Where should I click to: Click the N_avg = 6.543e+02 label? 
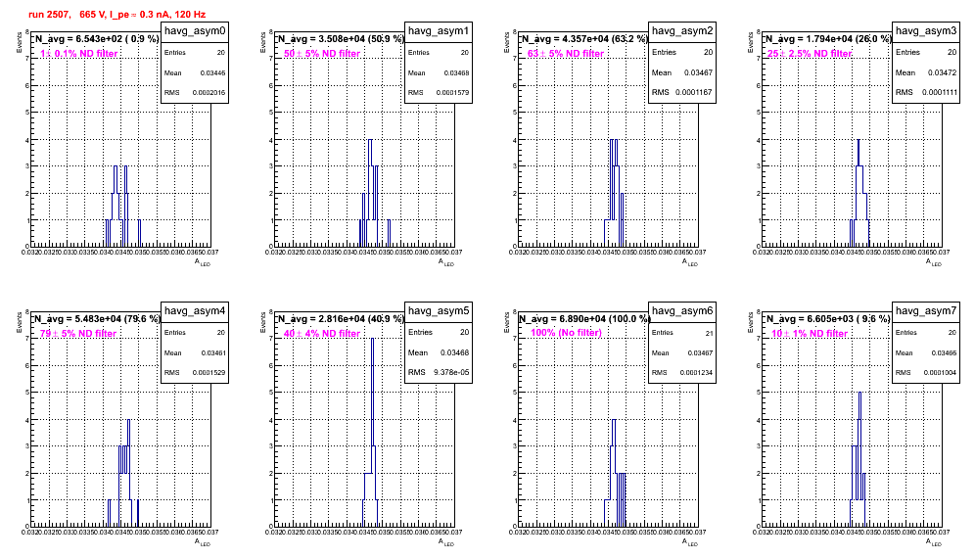click(96, 38)
